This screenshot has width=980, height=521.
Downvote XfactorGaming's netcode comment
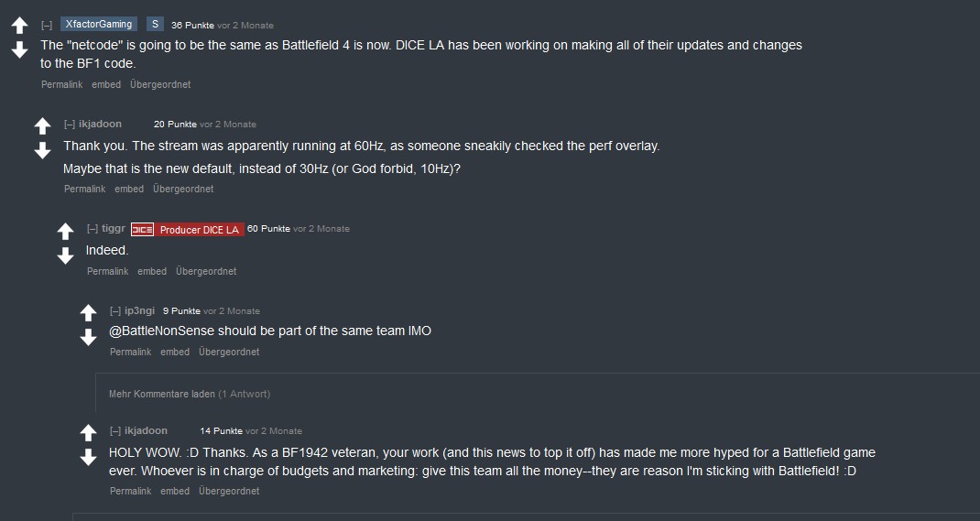19,49
